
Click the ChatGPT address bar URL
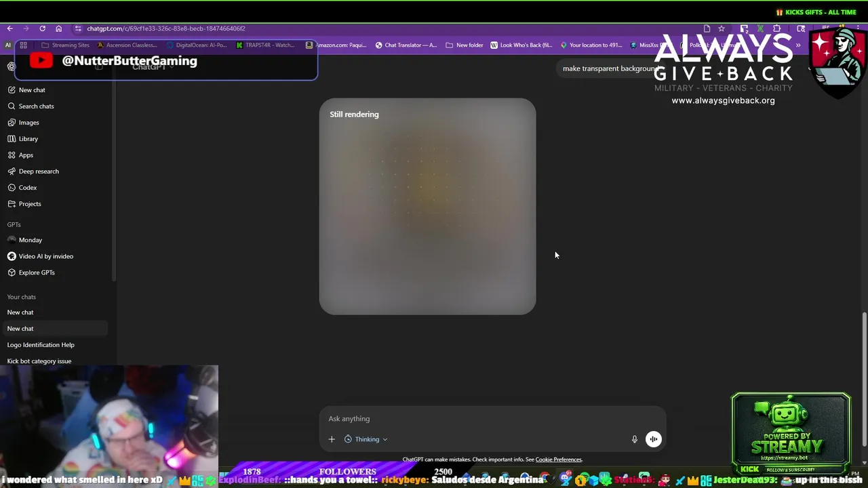tap(166, 28)
